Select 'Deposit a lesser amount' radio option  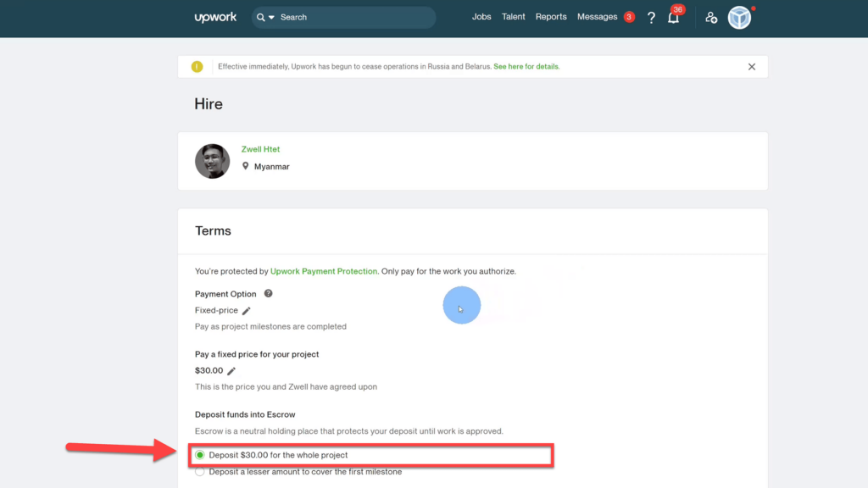click(x=200, y=471)
